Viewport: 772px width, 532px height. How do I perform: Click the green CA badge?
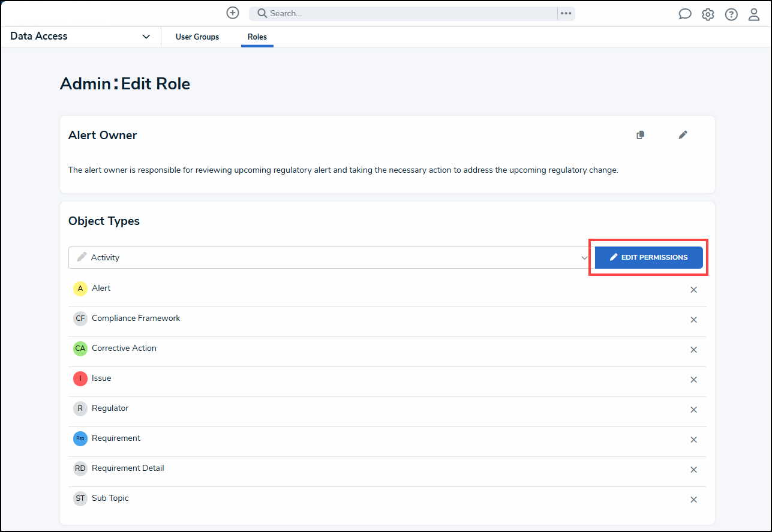pyautogui.click(x=80, y=348)
